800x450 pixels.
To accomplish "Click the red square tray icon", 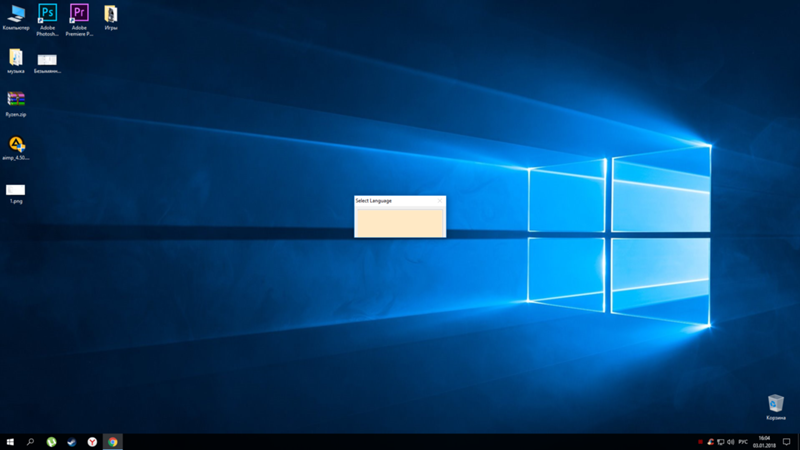I will (700, 442).
